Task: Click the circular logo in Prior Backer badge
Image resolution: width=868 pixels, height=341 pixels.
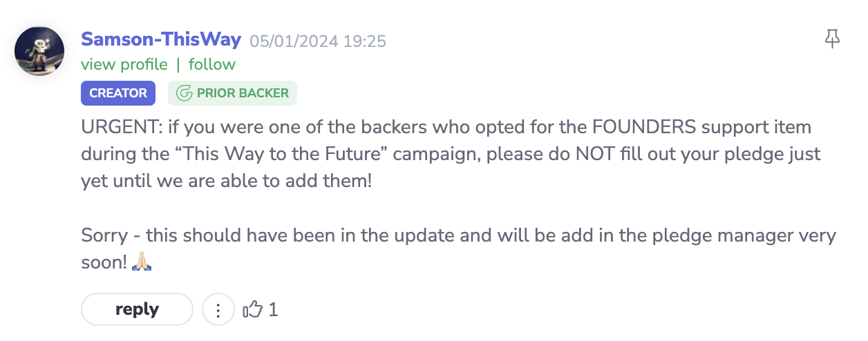Action: click(184, 93)
